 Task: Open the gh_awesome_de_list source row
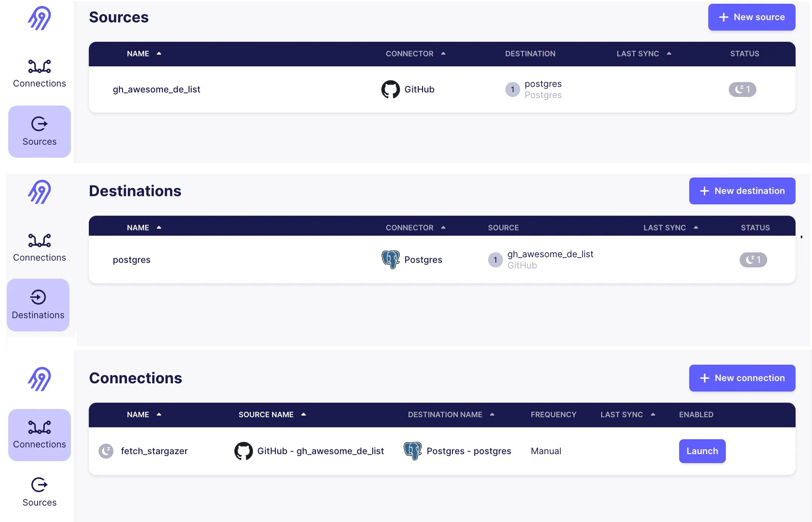click(156, 89)
